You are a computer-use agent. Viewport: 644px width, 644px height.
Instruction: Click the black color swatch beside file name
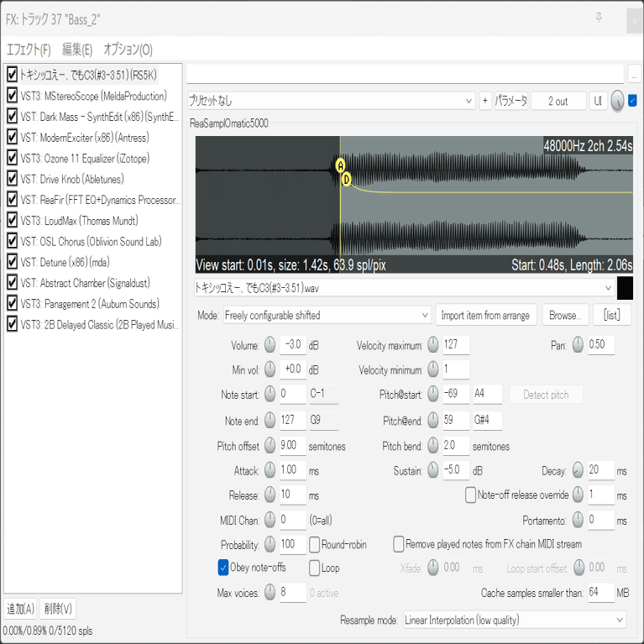[x=625, y=288]
